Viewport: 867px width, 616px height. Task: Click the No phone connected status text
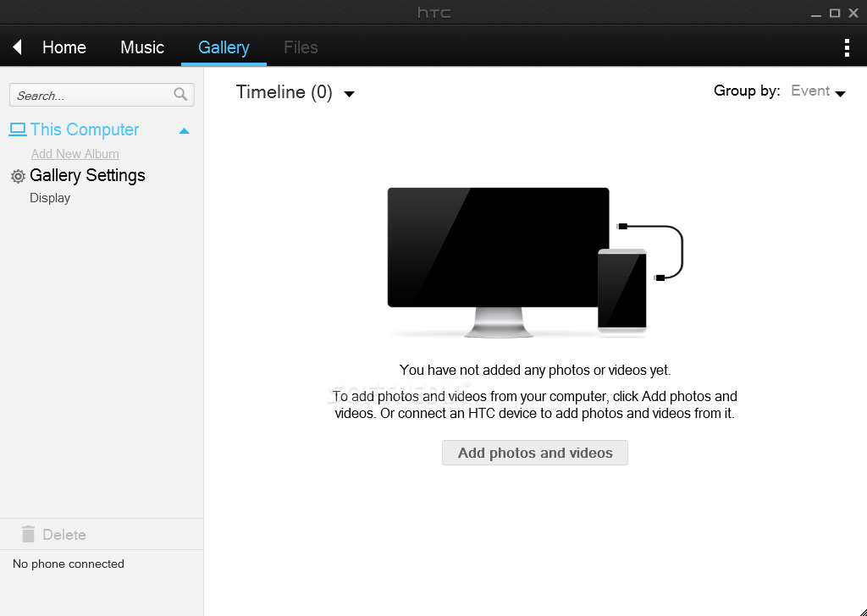click(x=69, y=564)
